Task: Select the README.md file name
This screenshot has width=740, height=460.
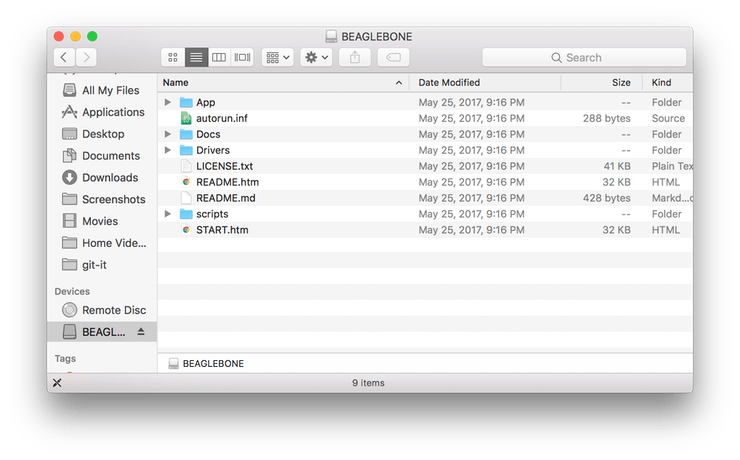Action: [226, 198]
